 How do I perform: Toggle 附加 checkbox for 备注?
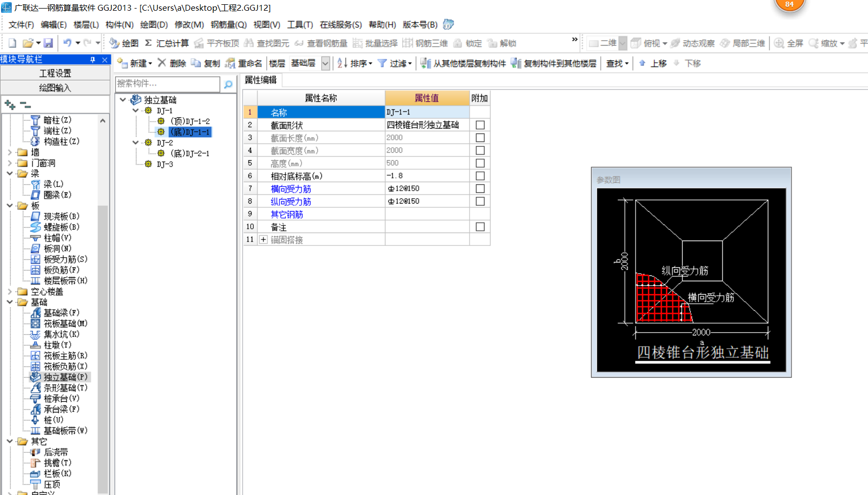pos(480,227)
